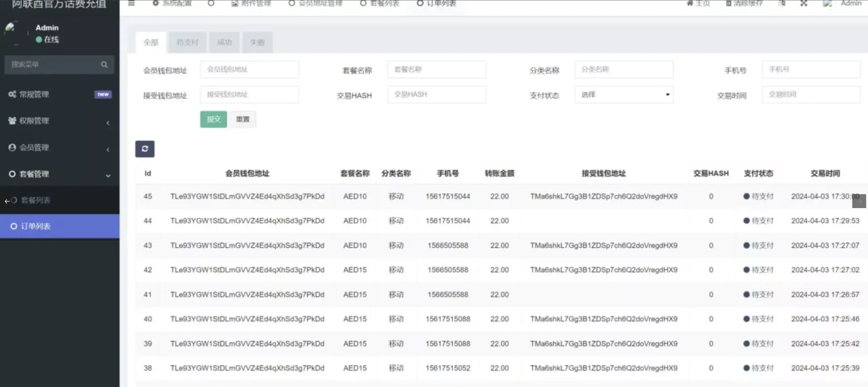Expand 会员管理 sidebar menu
The width and height of the screenshot is (868, 387).
34,147
